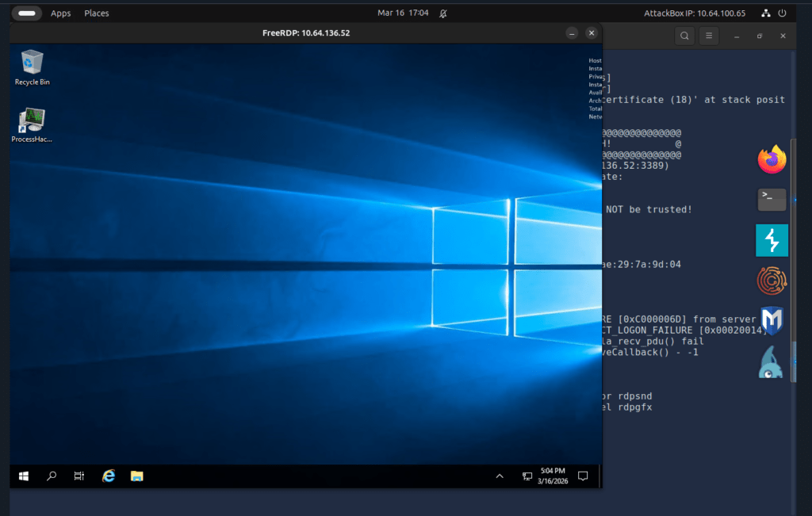
Task: Open the Windows Action Center notifications
Action: 583,476
